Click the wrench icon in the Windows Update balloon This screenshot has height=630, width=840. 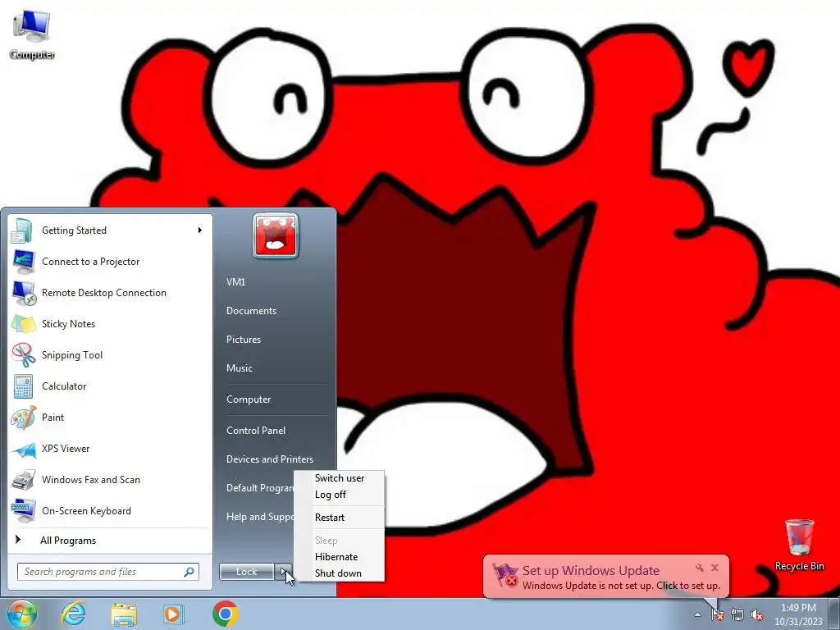click(700, 568)
